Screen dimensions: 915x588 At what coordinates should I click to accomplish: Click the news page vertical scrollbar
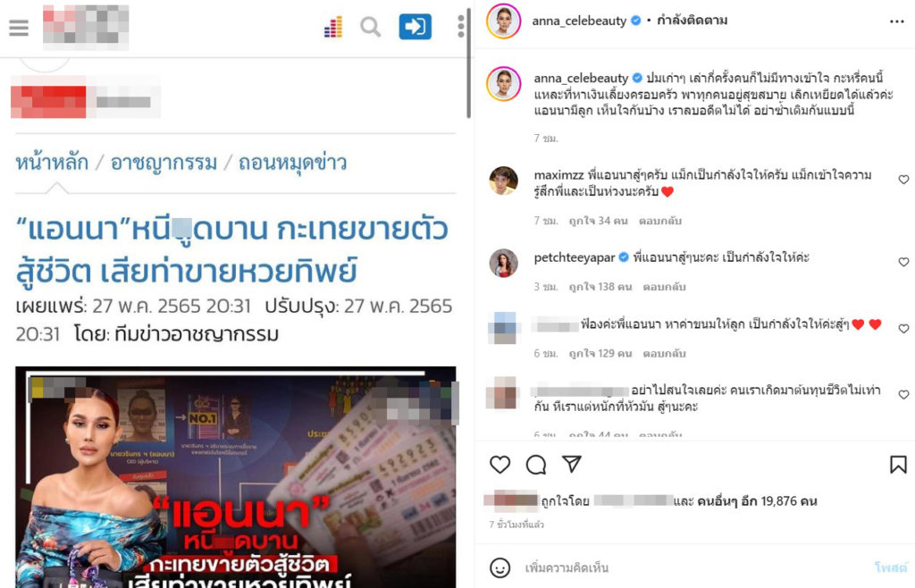coord(468,63)
